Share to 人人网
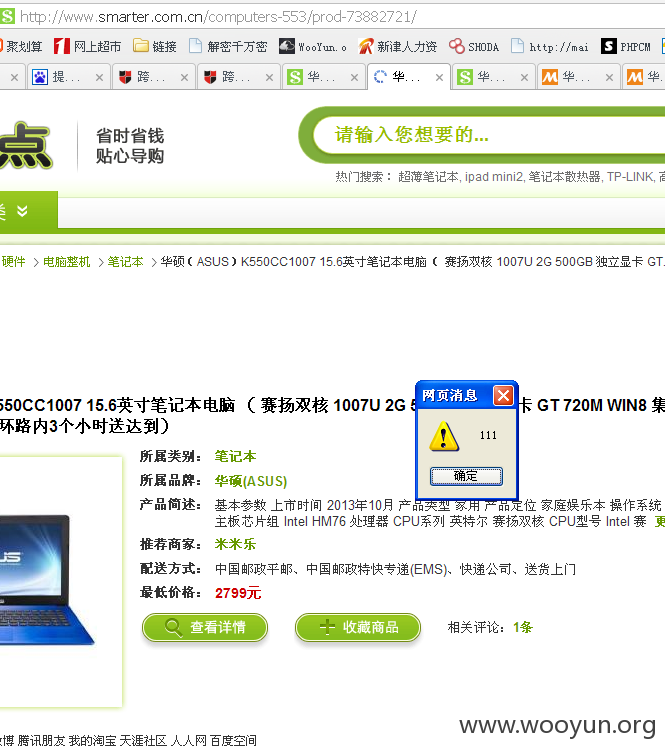 [x=188, y=741]
